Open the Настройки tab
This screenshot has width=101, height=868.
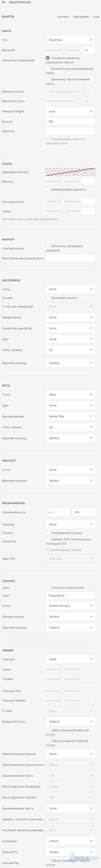tap(81, 17)
